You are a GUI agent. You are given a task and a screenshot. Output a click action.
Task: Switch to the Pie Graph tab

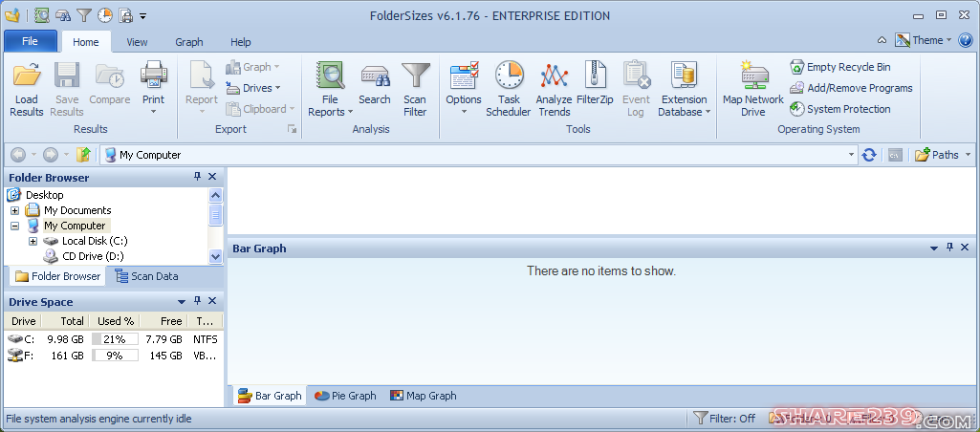[345, 396]
